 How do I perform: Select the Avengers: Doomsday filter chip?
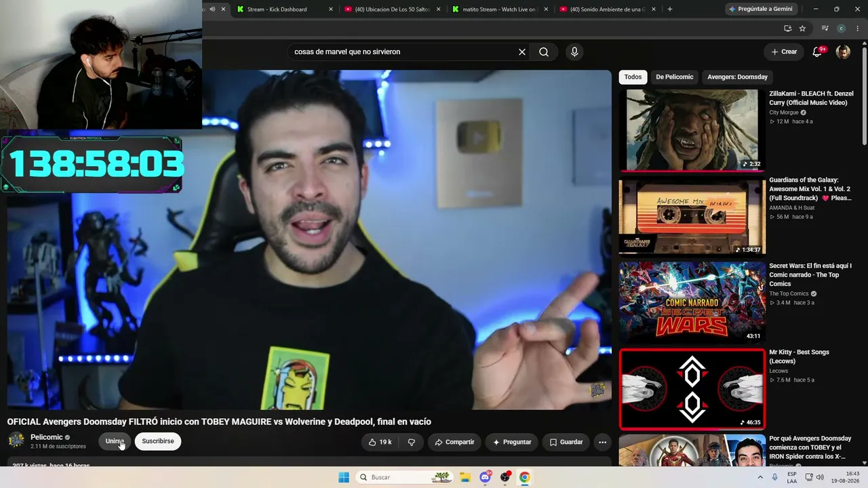click(738, 77)
